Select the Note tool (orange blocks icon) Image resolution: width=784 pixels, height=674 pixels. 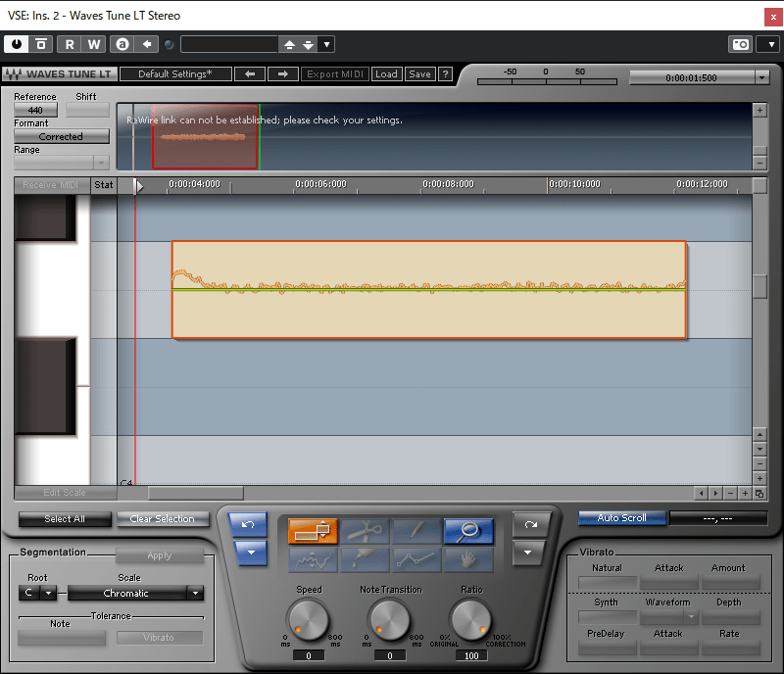tap(313, 531)
